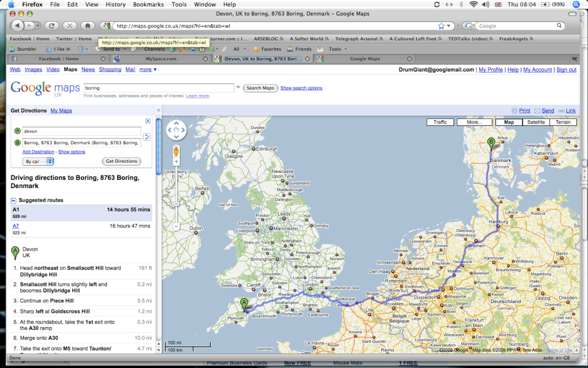Open the Firefox Bookmarks menu
588x368 pixels.
(148, 5)
